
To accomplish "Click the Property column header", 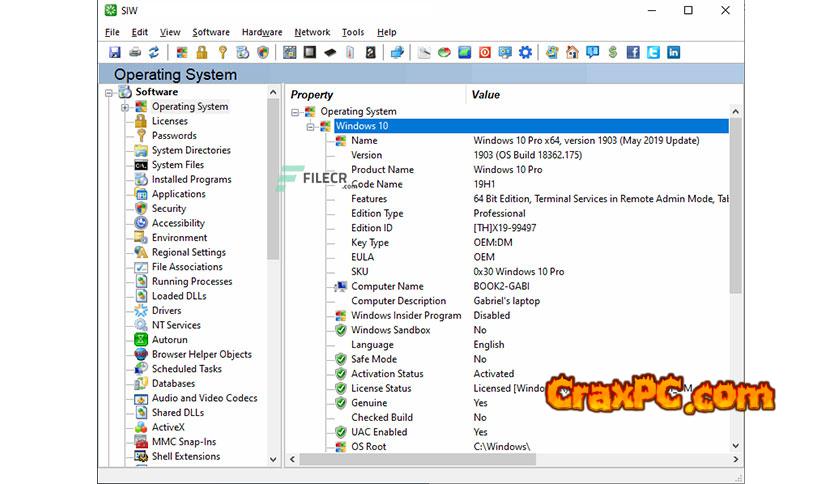I will 312,95.
